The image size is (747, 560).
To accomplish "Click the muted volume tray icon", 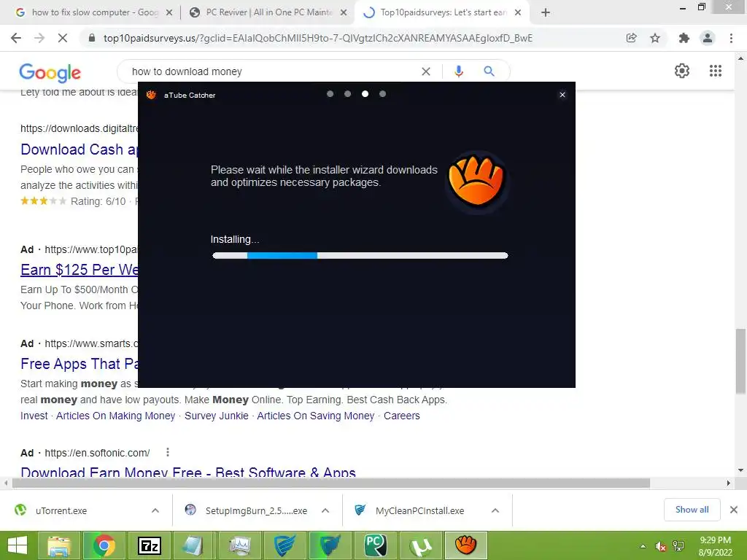I will point(660,547).
